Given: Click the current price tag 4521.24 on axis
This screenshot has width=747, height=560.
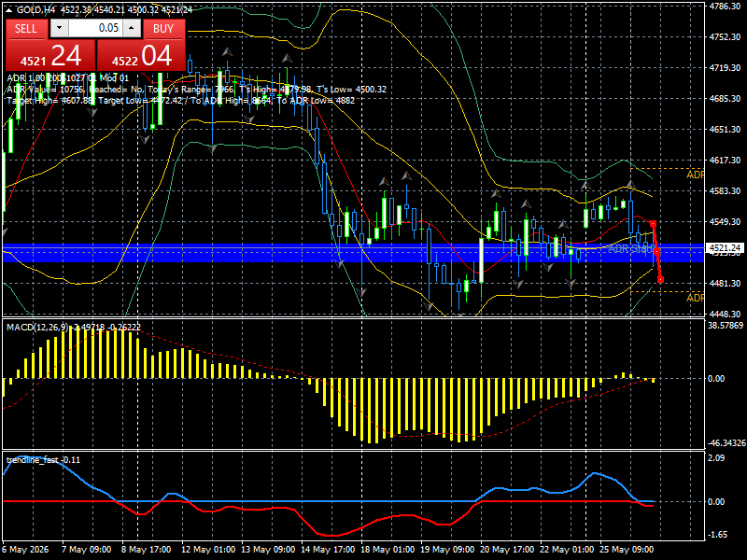Looking at the screenshot, I should [726, 248].
